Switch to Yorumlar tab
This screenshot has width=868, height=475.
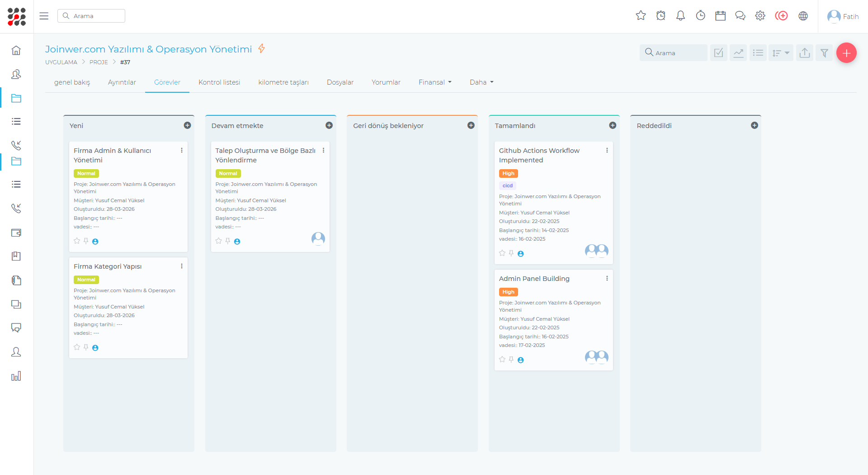(386, 82)
